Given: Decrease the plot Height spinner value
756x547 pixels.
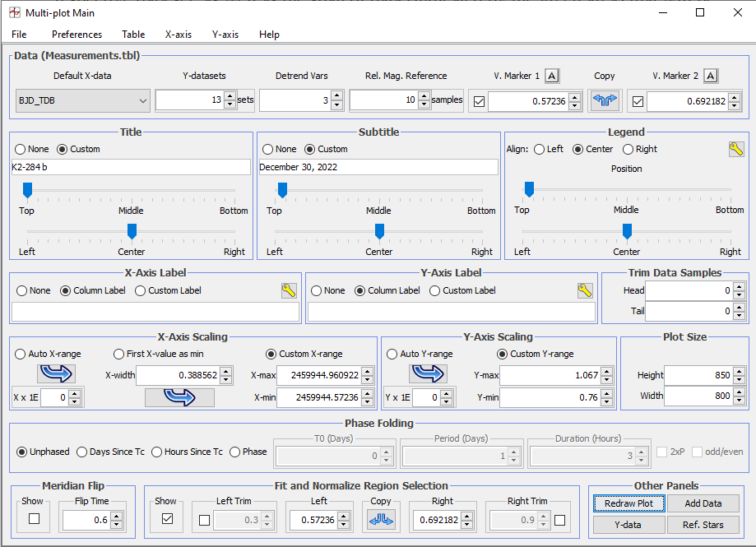Looking at the screenshot, I should point(738,379).
